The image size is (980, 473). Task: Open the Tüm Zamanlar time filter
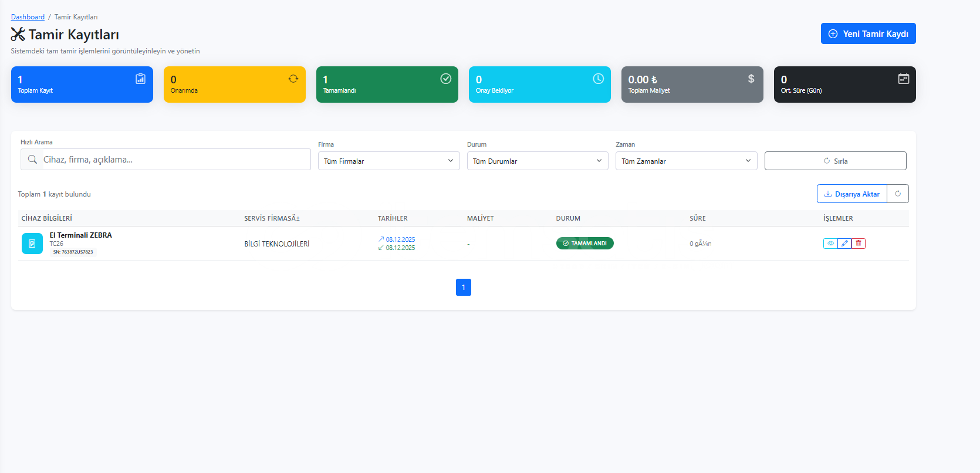click(x=686, y=161)
